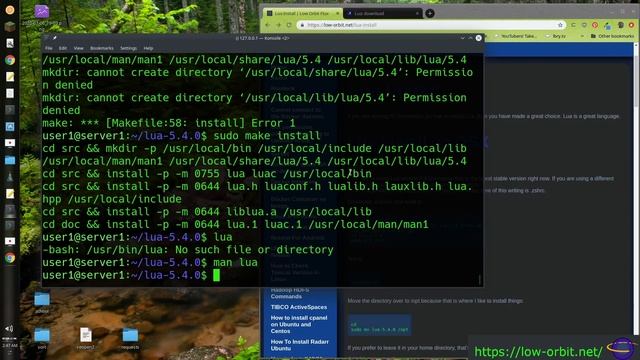
Task: Select the purple image file on desktop
Action: click(x=42, y=12)
